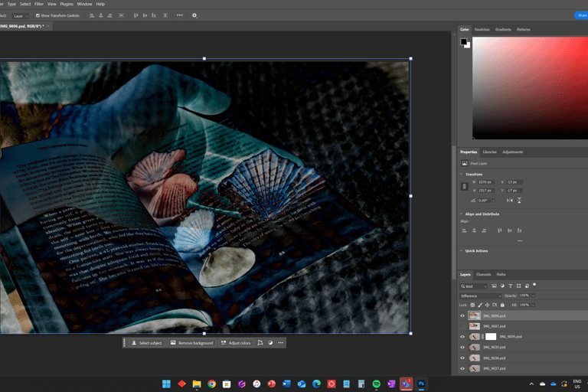Click the Select subject button

(x=146, y=343)
